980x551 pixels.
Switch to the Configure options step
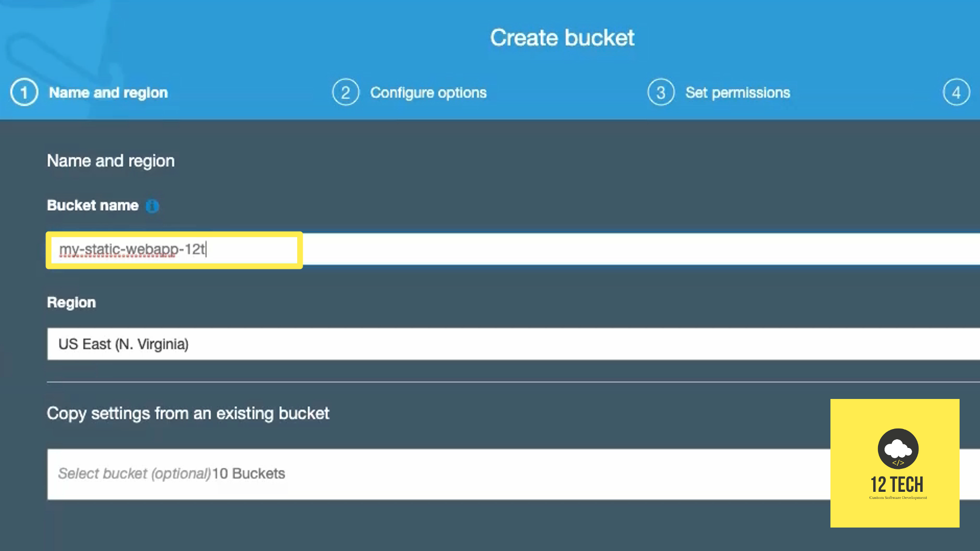428,92
